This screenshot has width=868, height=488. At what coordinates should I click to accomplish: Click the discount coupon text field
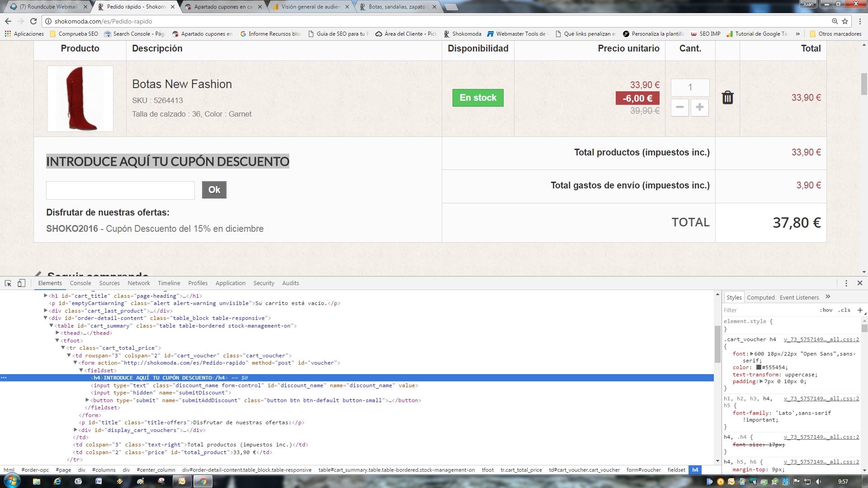(x=120, y=190)
